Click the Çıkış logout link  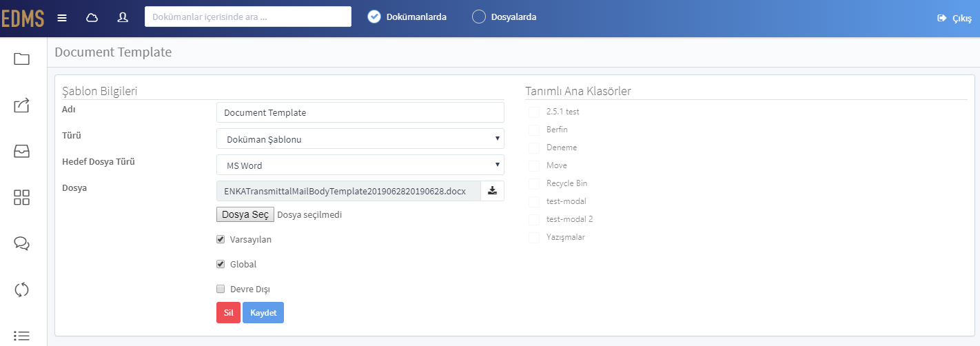click(955, 19)
